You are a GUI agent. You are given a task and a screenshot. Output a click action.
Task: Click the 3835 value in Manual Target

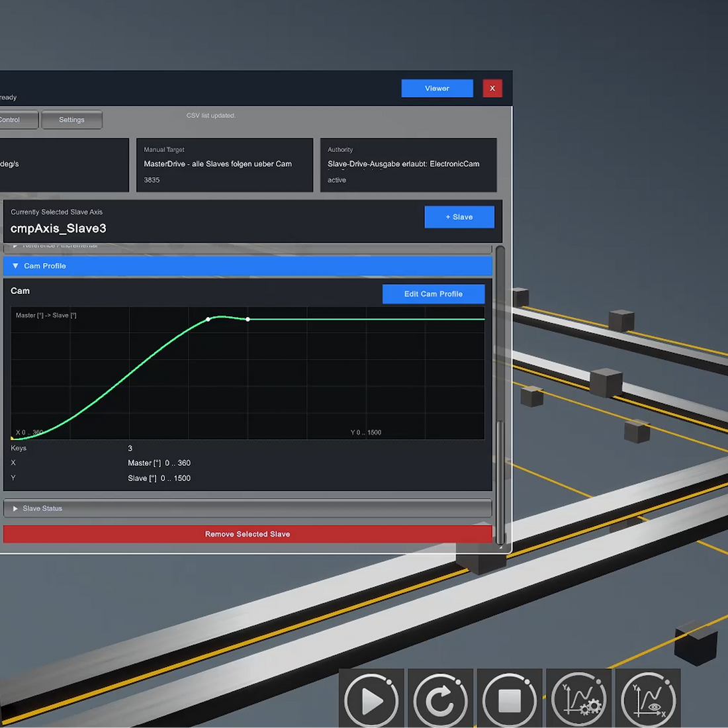(x=152, y=179)
